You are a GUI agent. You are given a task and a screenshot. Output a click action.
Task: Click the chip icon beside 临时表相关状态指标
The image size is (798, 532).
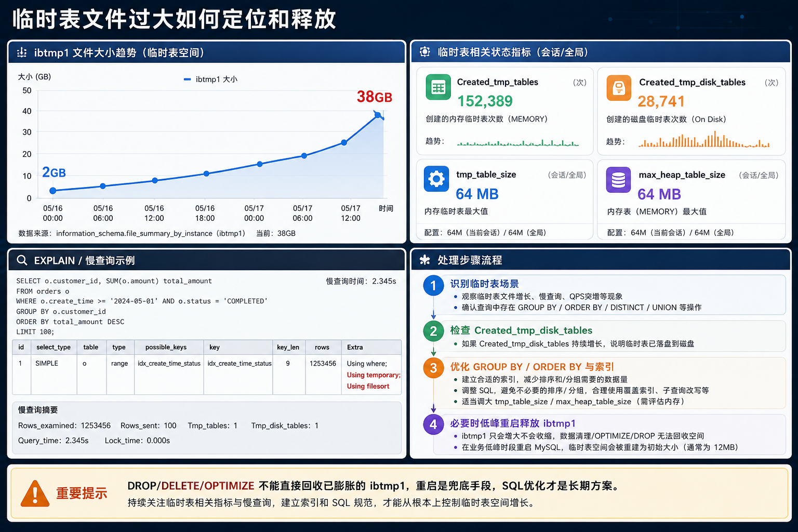(425, 52)
